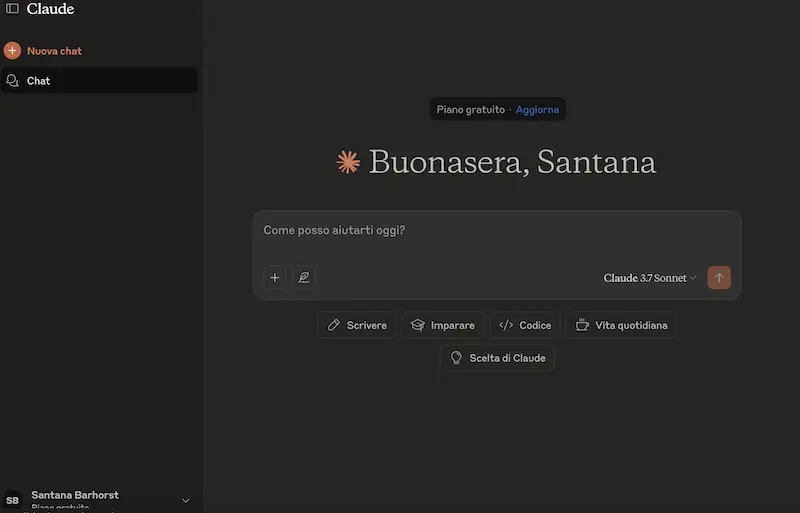Click the Piano gratuito plan badge
This screenshot has height=513, width=800.
[470, 110]
